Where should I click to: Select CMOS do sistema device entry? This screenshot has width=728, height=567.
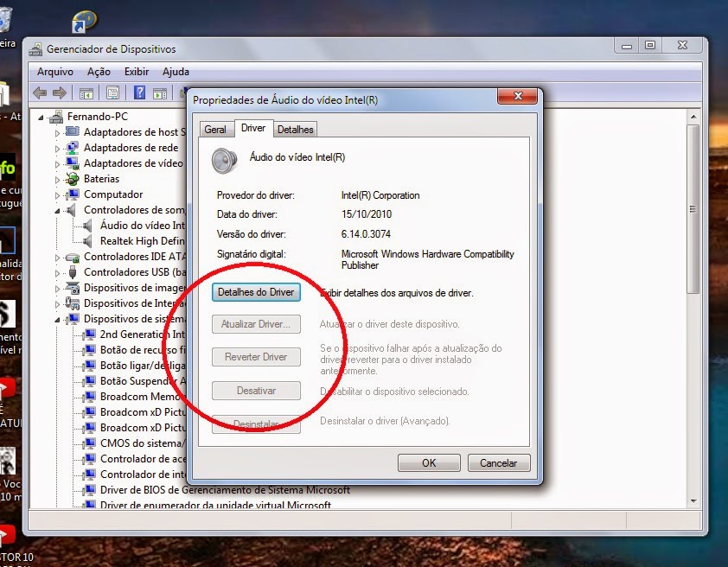tap(143, 443)
